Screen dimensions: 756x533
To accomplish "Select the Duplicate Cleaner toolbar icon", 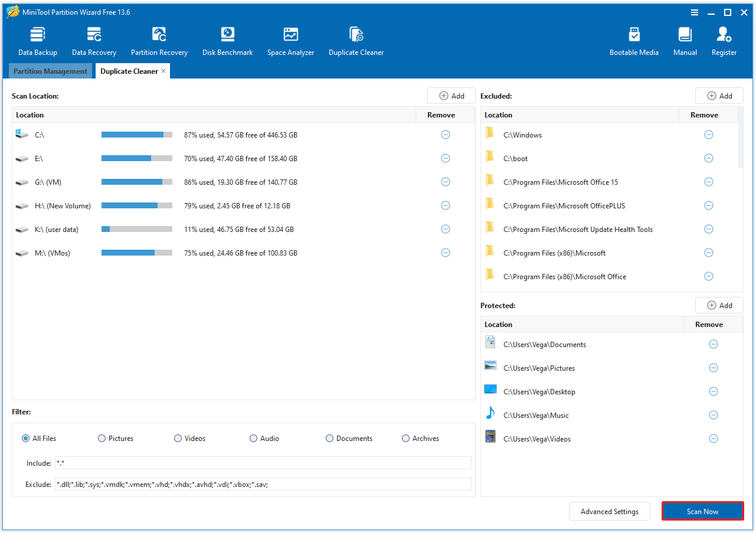I will click(x=356, y=38).
